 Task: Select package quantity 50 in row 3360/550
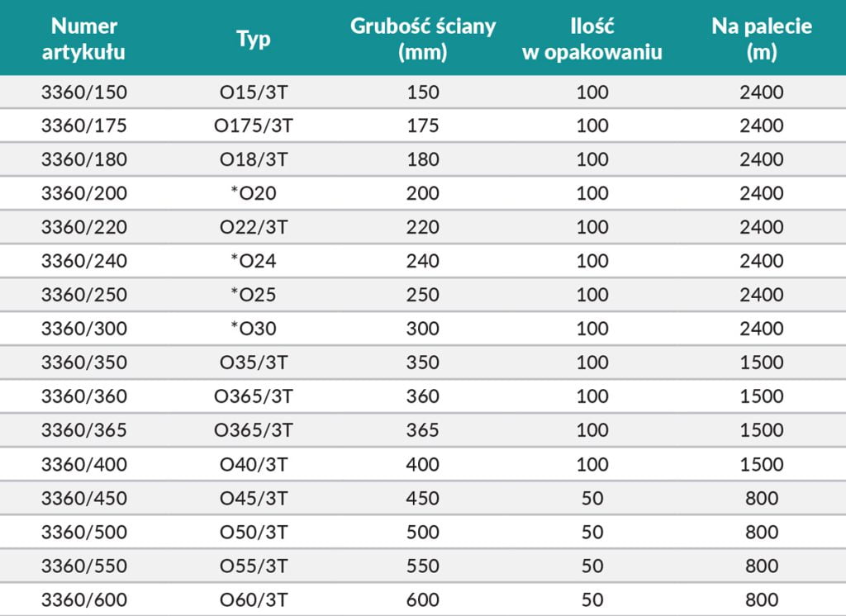592,566
